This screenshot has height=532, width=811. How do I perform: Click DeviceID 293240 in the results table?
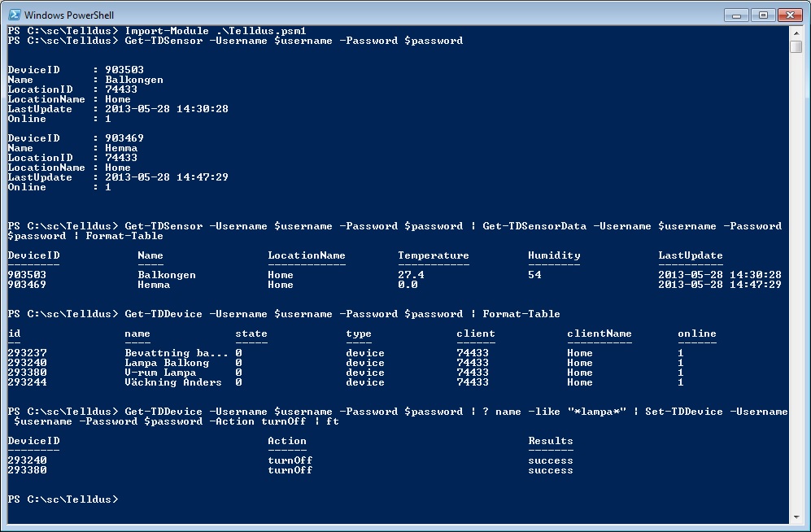[x=28, y=460]
